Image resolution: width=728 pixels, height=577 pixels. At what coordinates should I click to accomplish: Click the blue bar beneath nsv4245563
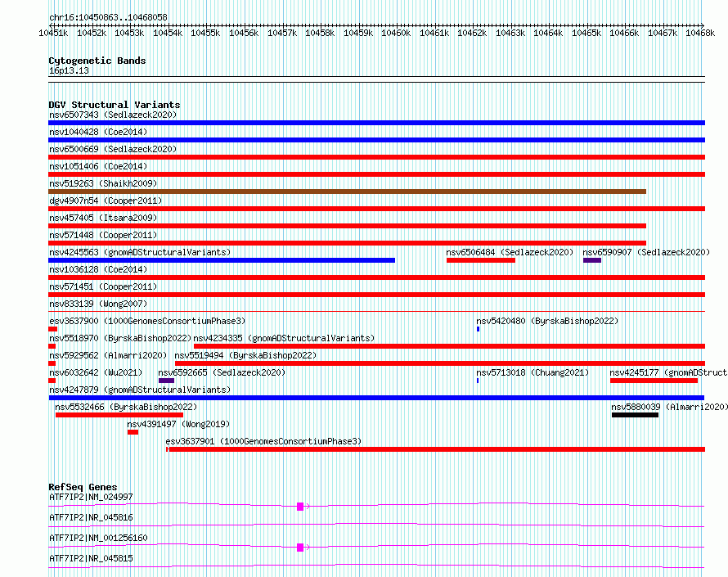[222, 260]
